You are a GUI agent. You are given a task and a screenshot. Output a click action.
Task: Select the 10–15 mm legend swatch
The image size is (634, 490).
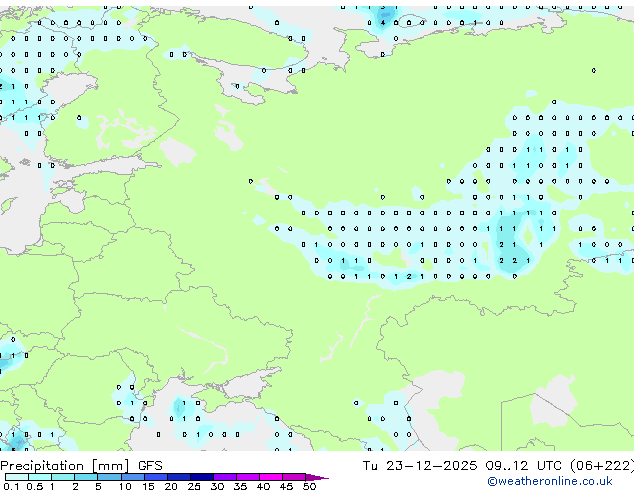point(133,477)
